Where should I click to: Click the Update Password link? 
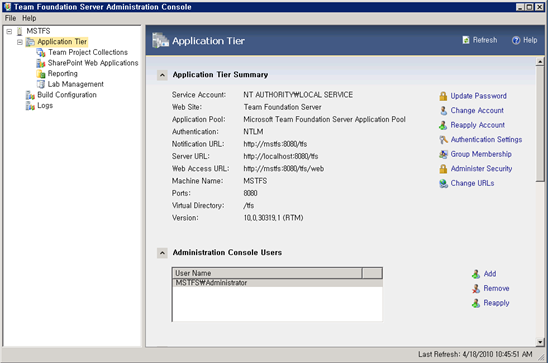[x=478, y=96]
